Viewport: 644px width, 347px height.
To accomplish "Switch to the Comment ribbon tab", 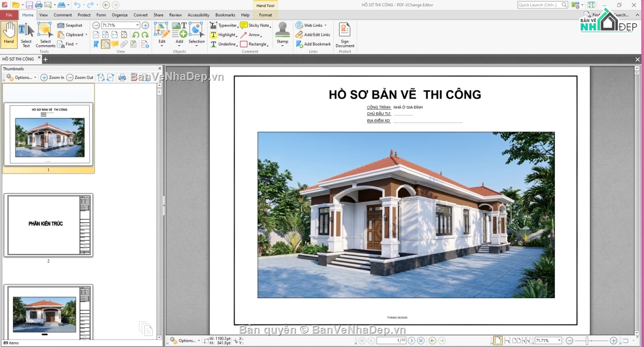I will pos(63,15).
